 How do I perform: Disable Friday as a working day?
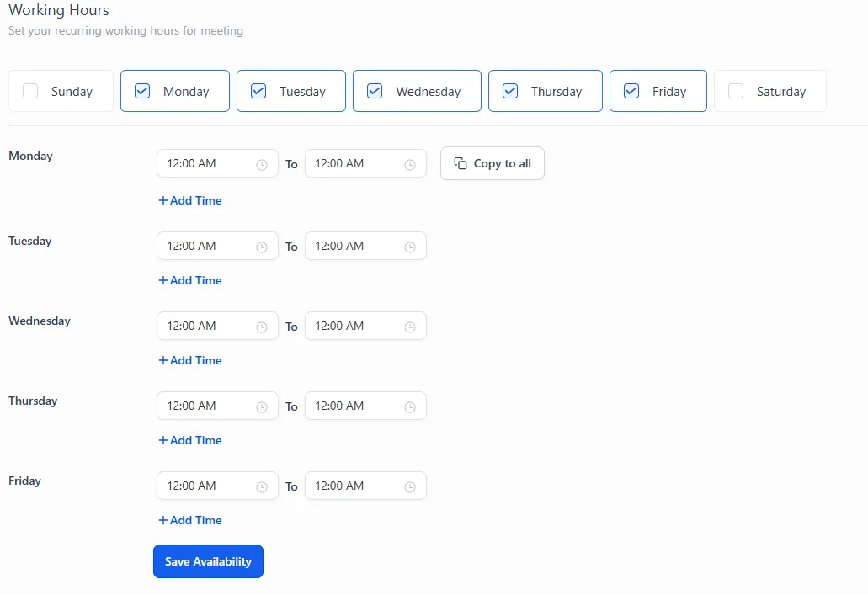tap(631, 91)
